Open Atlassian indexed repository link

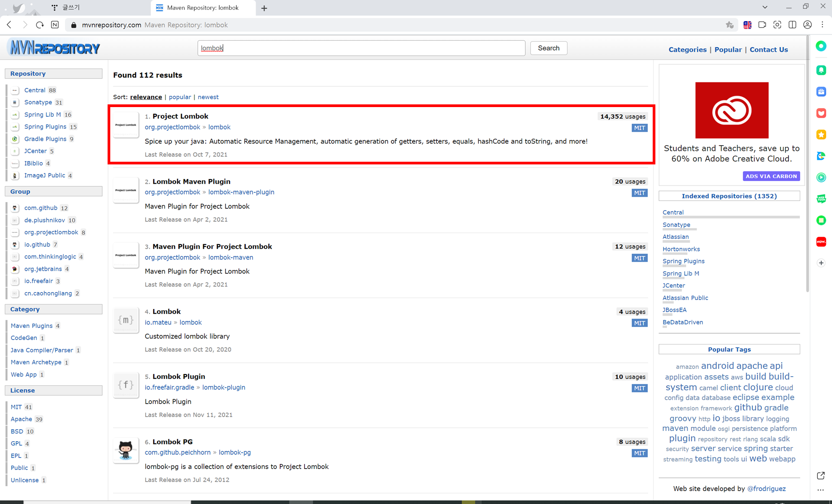pyautogui.click(x=676, y=237)
